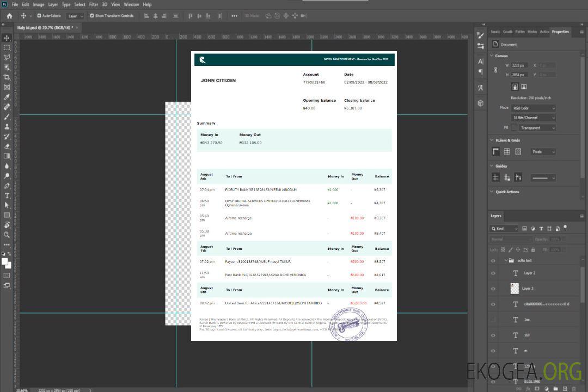Screen dimensions: 588x392
Task: Hide the 'cilta0000000' text layer
Action: click(x=493, y=304)
